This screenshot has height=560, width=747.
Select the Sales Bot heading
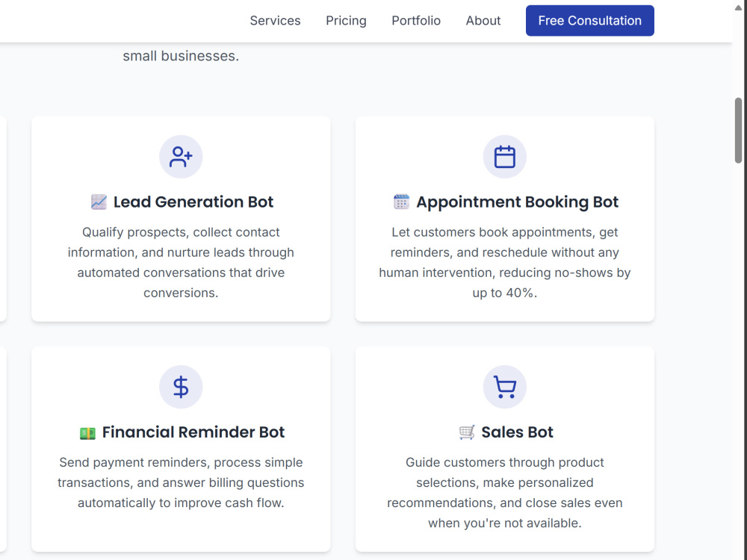tap(517, 432)
